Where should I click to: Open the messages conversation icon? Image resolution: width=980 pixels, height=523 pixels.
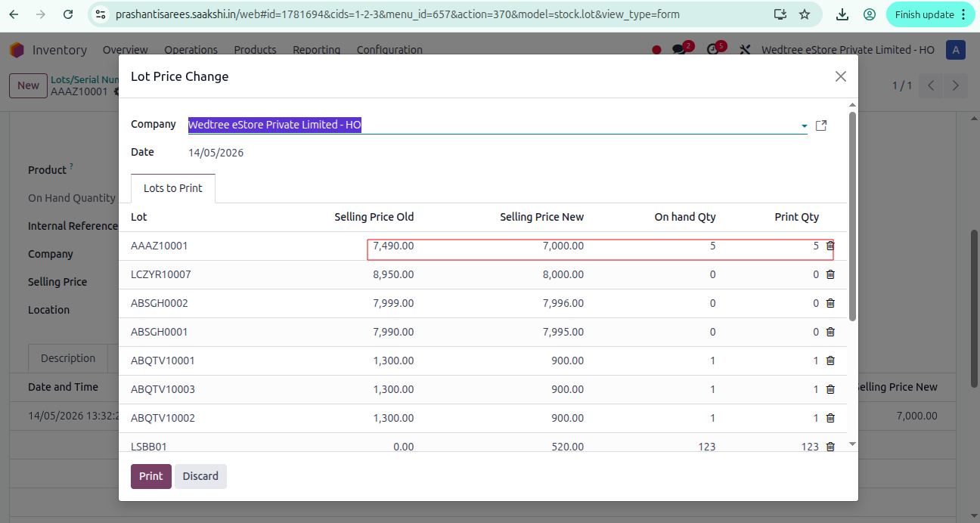pyautogui.click(x=679, y=50)
